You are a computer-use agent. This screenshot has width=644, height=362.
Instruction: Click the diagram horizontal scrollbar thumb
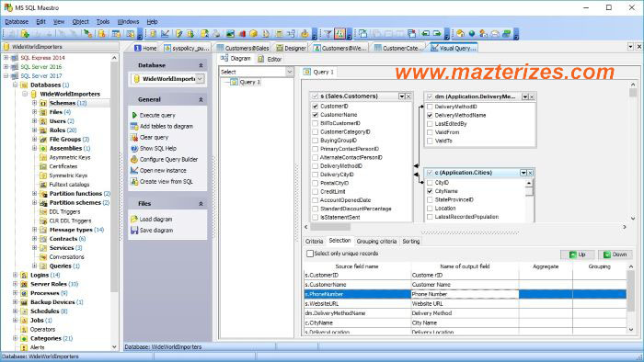[330, 227]
